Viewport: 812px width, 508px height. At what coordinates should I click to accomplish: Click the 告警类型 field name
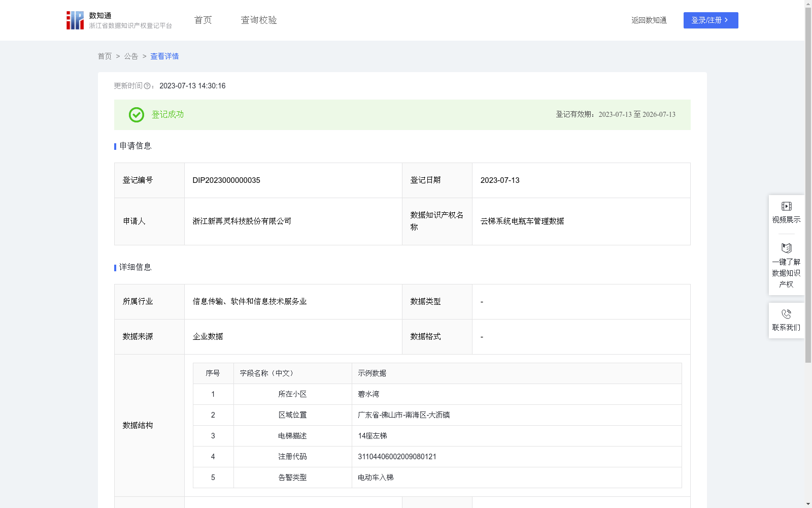[292, 478]
